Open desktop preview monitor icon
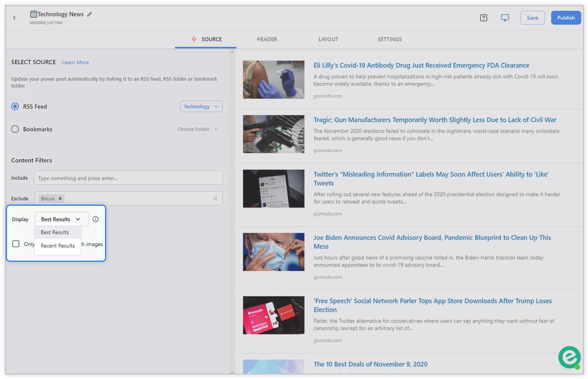The height and width of the screenshot is (379, 588). coord(505,18)
